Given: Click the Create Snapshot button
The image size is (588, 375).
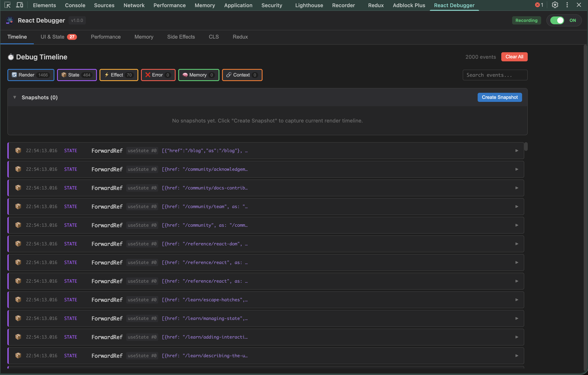Looking at the screenshot, I should 499,97.
